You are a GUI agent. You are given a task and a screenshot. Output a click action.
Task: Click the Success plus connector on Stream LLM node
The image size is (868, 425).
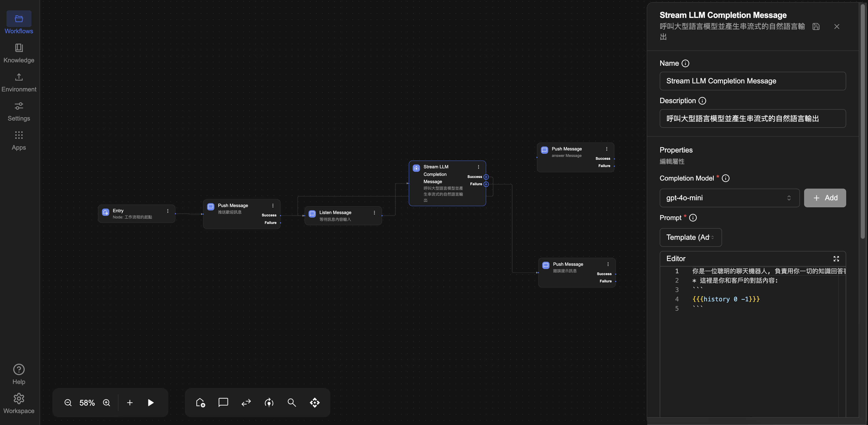pyautogui.click(x=486, y=177)
